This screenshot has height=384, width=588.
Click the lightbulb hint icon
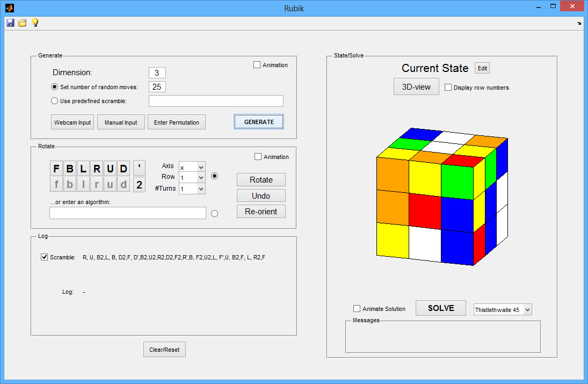(x=35, y=23)
